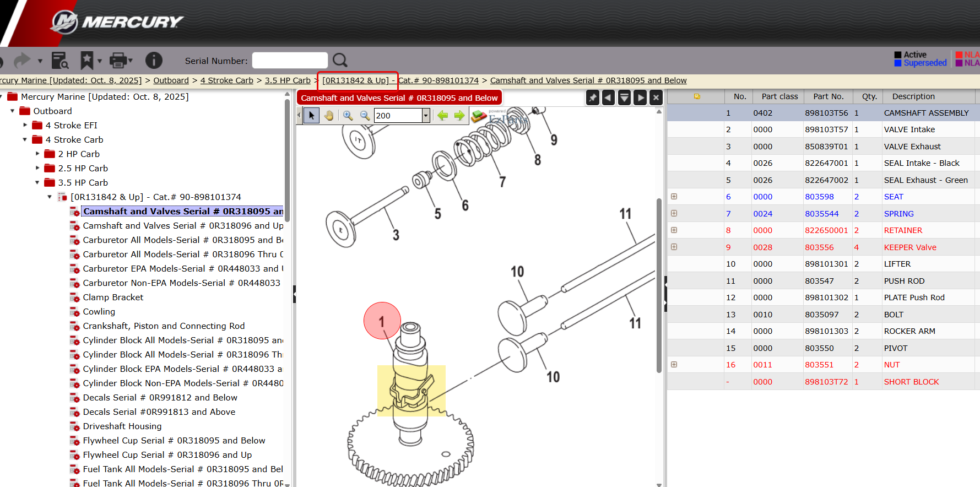Screen dimensions: 980x487
Task: Select the CAMSHAFT ASSEMBLY row
Action: tap(823, 113)
